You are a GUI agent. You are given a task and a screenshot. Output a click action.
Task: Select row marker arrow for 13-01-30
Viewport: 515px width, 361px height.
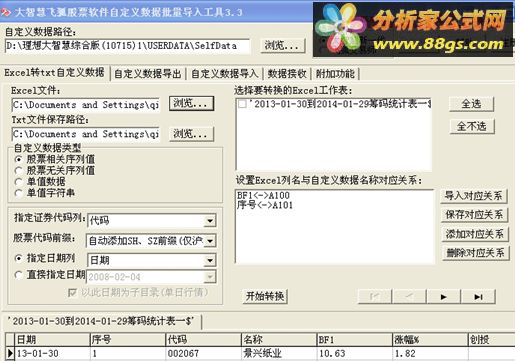(x=10, y=353)
